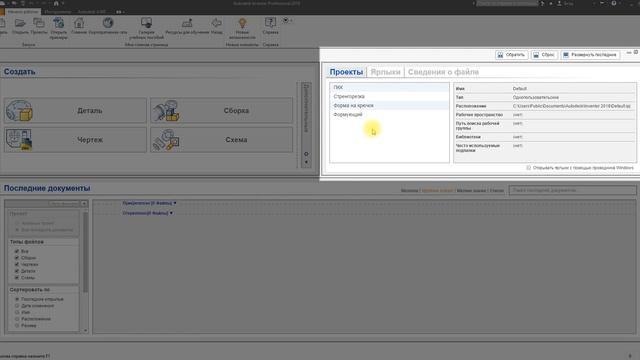Screen dimensions: 640x360
Task: Create a new Схема
Action: tap(222, 140)
